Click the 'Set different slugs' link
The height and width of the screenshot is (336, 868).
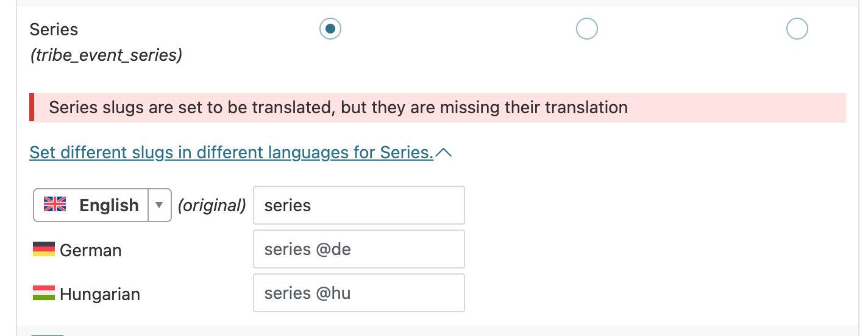pyautogui.click(x=231, y=152)
